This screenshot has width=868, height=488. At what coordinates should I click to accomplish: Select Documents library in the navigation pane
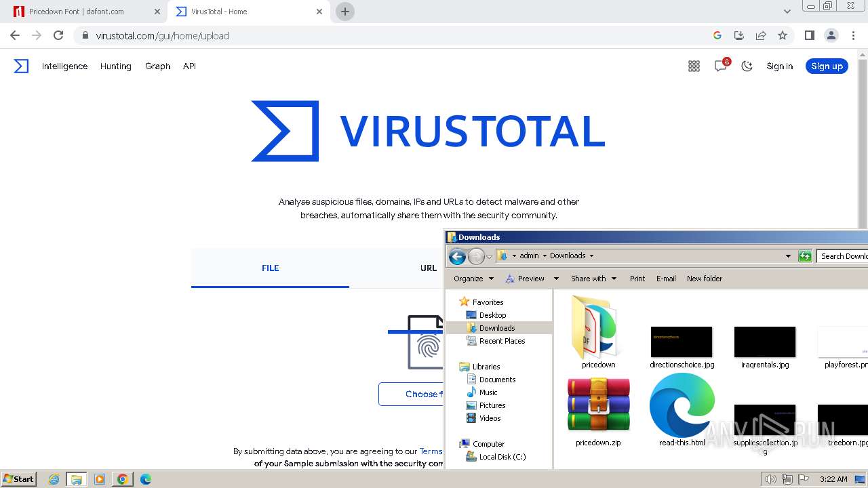497,380
